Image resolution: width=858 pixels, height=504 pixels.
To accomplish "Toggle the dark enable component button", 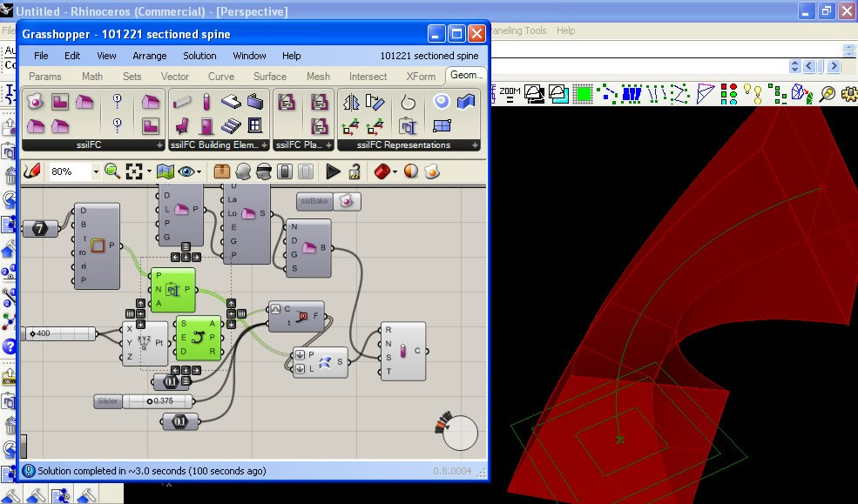I will point(285,171).
